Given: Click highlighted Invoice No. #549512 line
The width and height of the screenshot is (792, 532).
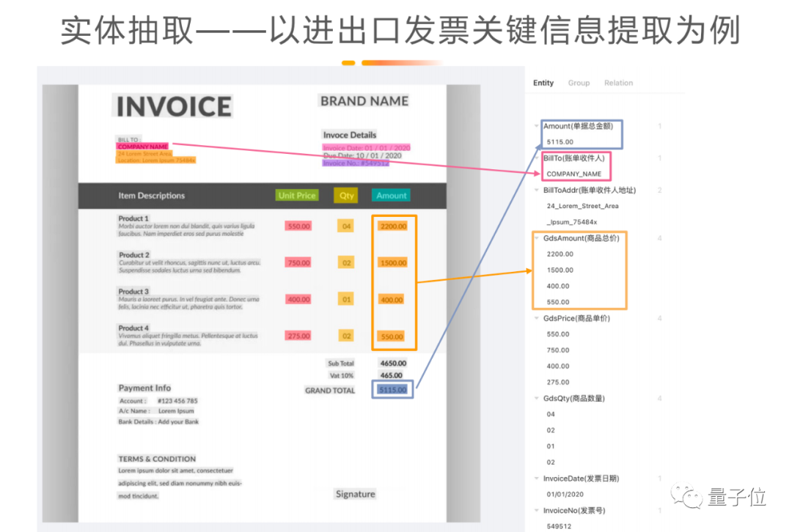Looking at the screenshot, I should pyautogui.click(x=356, y=163).
